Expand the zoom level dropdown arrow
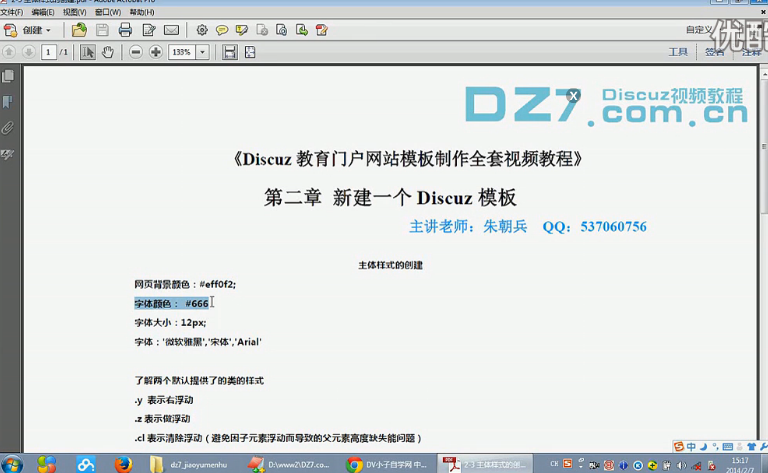Viewport: 768px width, 473px height. (x=202, y=52)
